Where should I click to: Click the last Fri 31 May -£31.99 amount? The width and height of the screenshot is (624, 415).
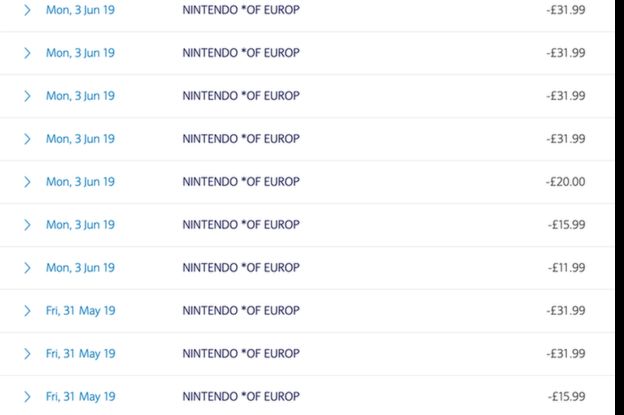pos(566,354)
